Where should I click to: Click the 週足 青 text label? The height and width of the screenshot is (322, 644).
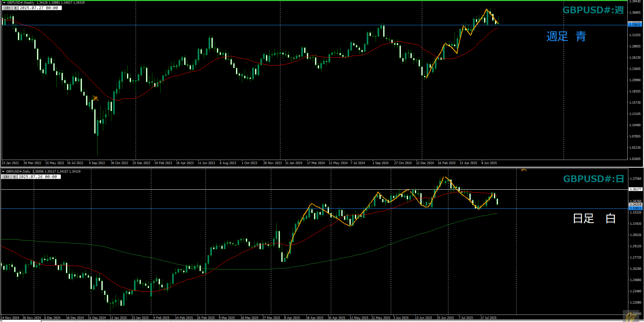pos(566,36)
